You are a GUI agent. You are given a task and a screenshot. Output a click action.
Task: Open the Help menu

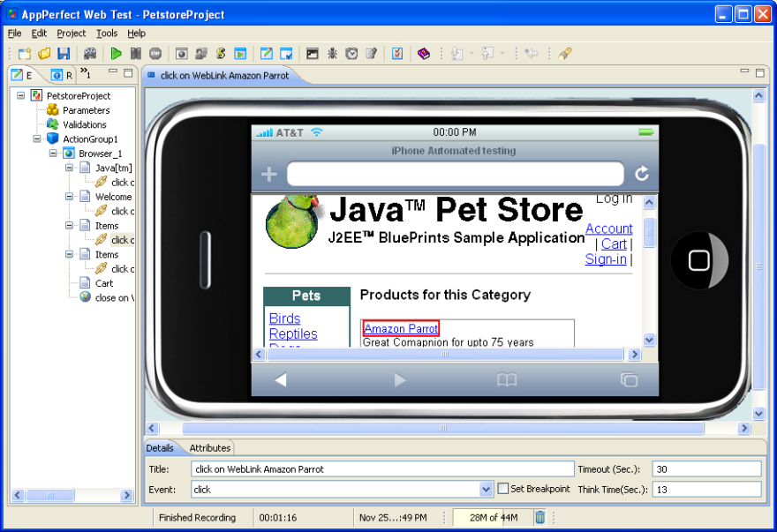point(136,34)
